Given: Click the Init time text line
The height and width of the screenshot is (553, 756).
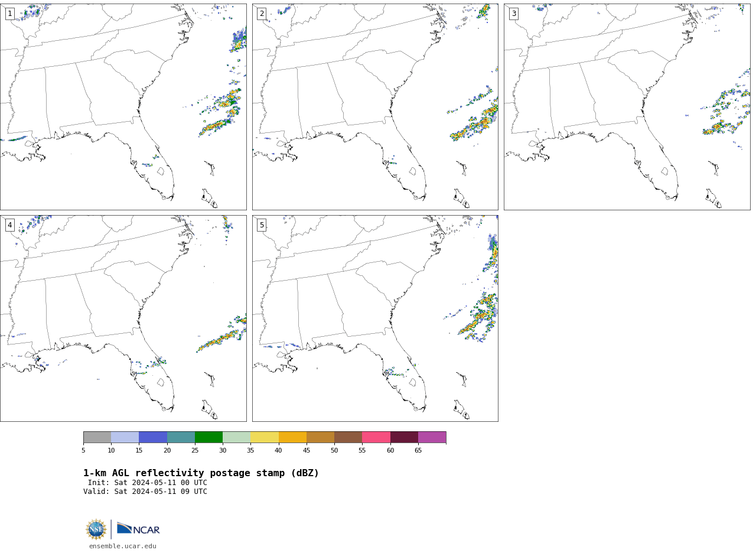Looking at the screenshot, I should click(x=148, y=483).
